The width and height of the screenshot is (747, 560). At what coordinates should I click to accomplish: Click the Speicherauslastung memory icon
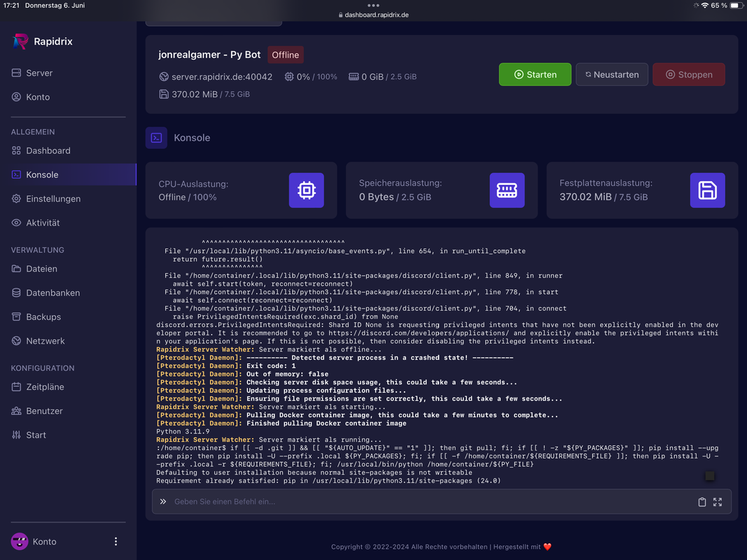507,190
